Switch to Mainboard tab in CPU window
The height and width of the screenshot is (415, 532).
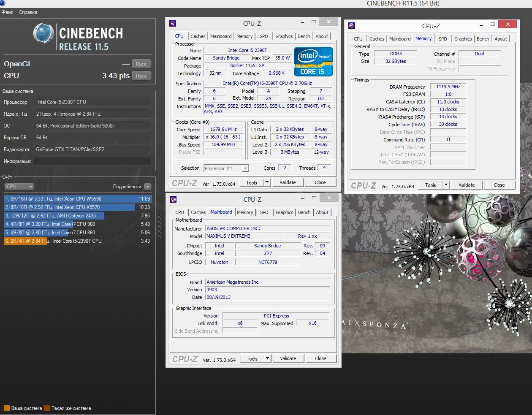pyautogui.click(x=221, y=36)
